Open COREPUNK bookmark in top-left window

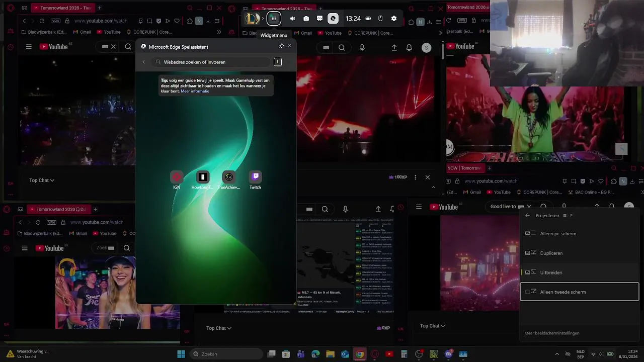point(150,32)
